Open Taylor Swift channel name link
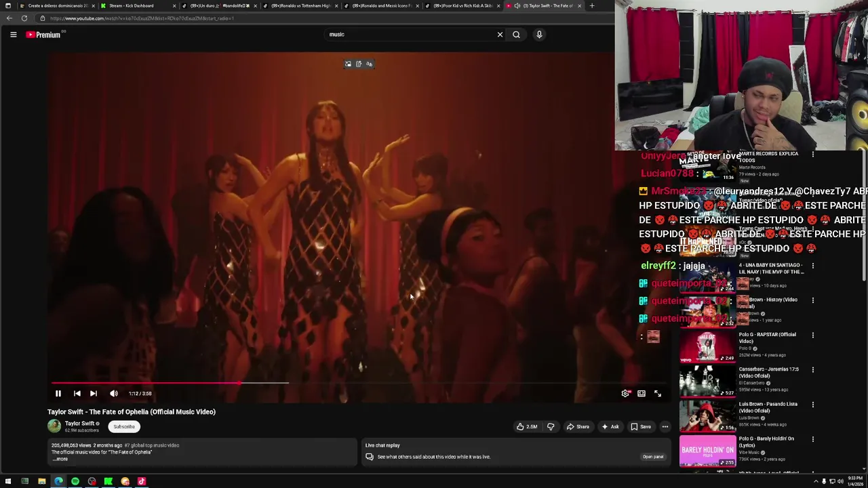Image resolution: width=868 pixels, height=488 pixels. click(79, 424)
